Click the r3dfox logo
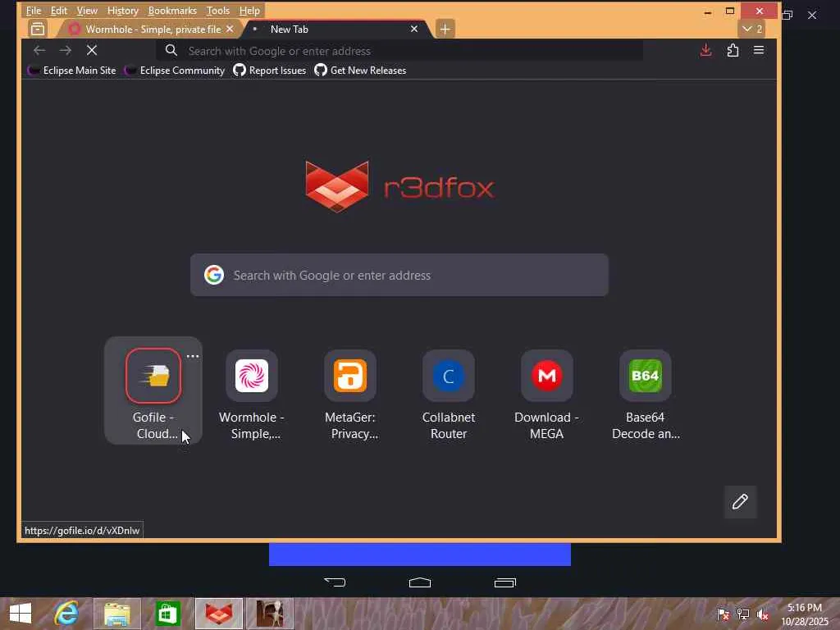Image resolution: width=840 pixels, height=630 pixels. click(399, 187)
